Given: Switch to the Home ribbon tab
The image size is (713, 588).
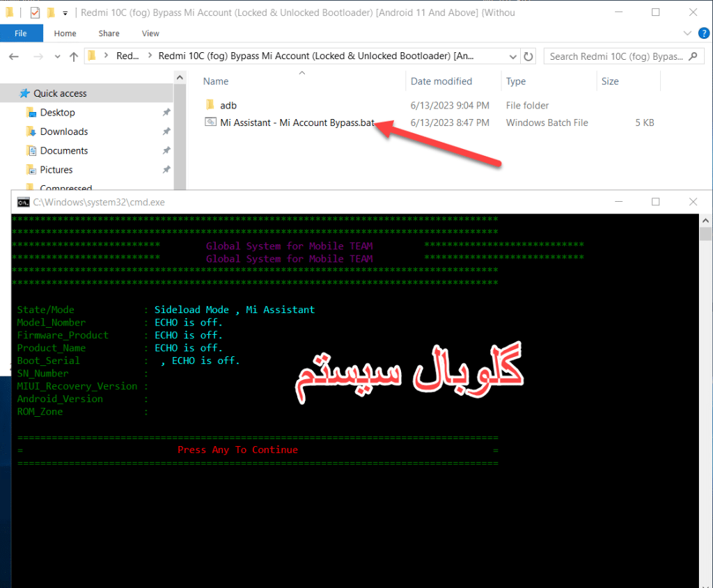Looking at the screenshot, I should (65, 33).
